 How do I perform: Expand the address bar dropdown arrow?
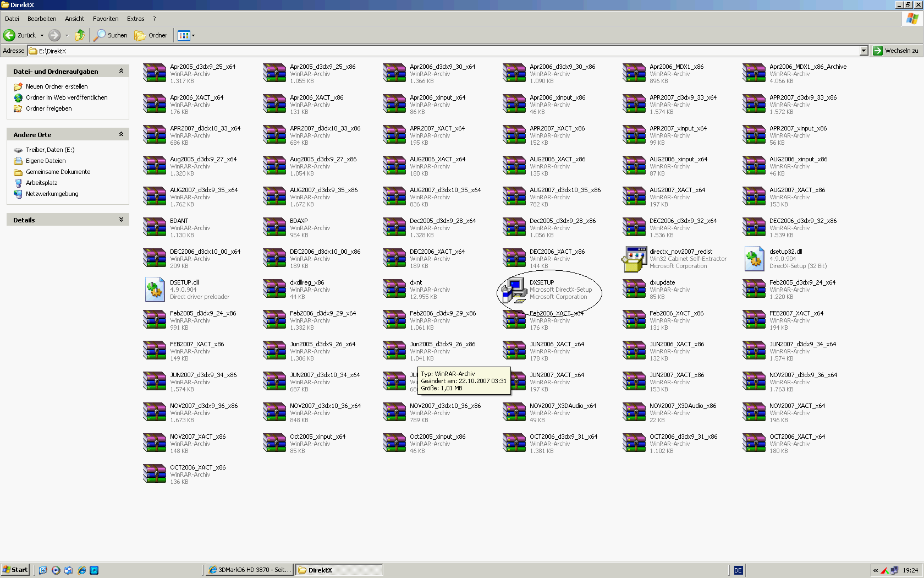864,51
